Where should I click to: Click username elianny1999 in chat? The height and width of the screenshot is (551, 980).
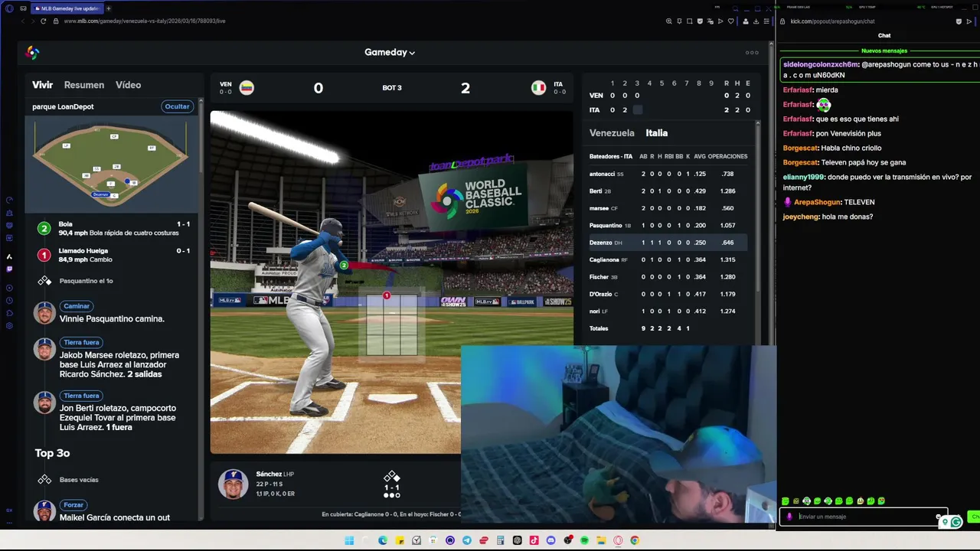803,177
